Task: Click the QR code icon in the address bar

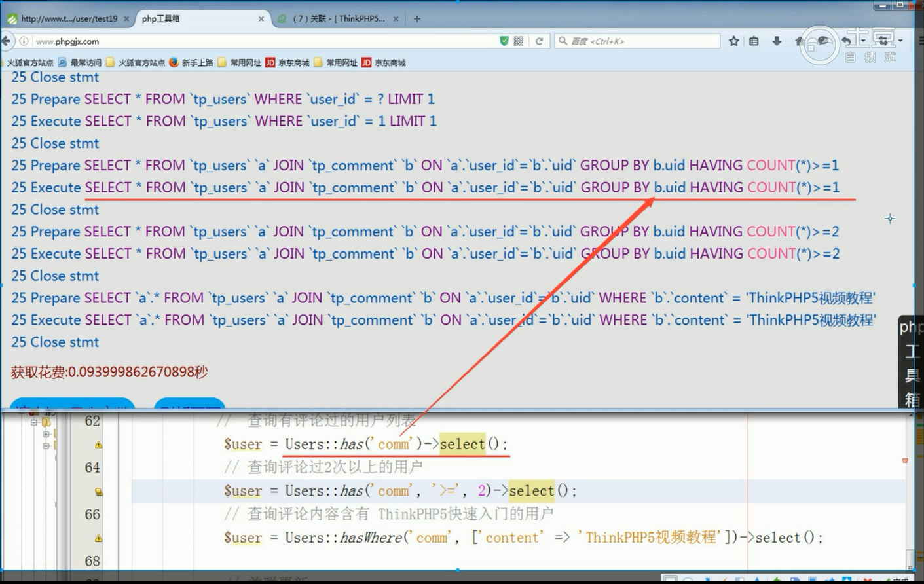Action: pos(517,41)
